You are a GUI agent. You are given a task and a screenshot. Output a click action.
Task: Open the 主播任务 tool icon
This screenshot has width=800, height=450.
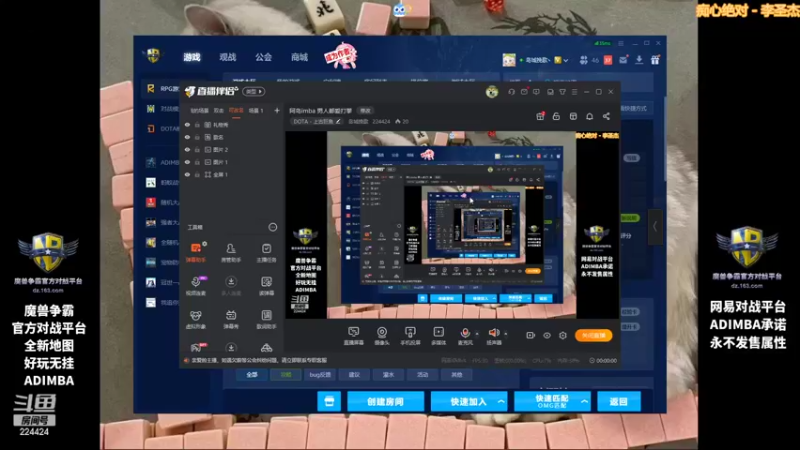pyautogui.click(x=266, y=252)
